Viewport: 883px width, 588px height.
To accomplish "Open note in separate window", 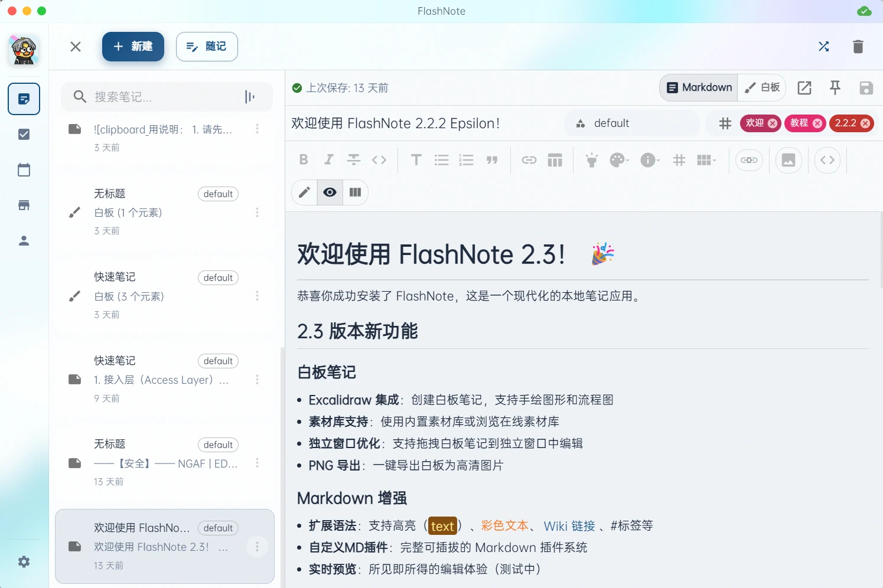I will tap(804, 88).
